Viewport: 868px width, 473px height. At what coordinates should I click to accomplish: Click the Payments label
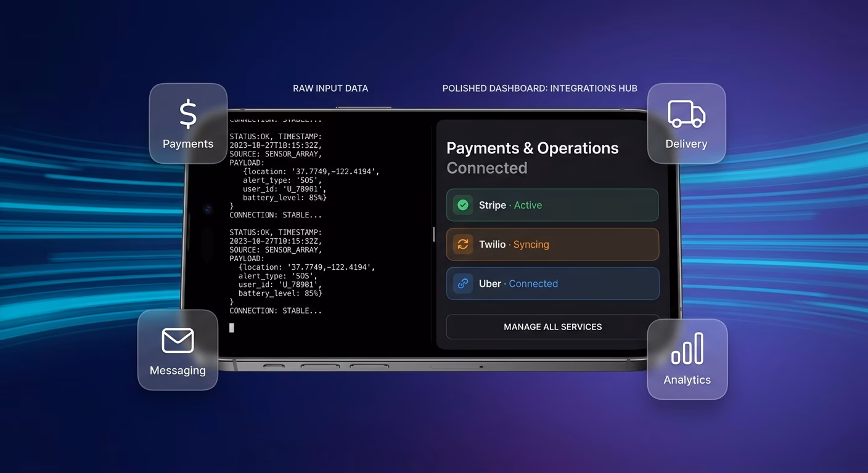188,144
